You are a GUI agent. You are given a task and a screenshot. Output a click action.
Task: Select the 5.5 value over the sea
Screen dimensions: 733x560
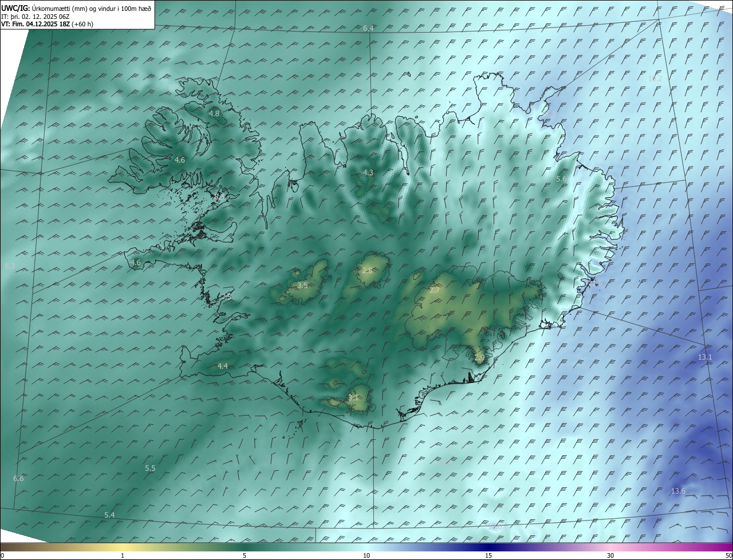pos(150,468)
